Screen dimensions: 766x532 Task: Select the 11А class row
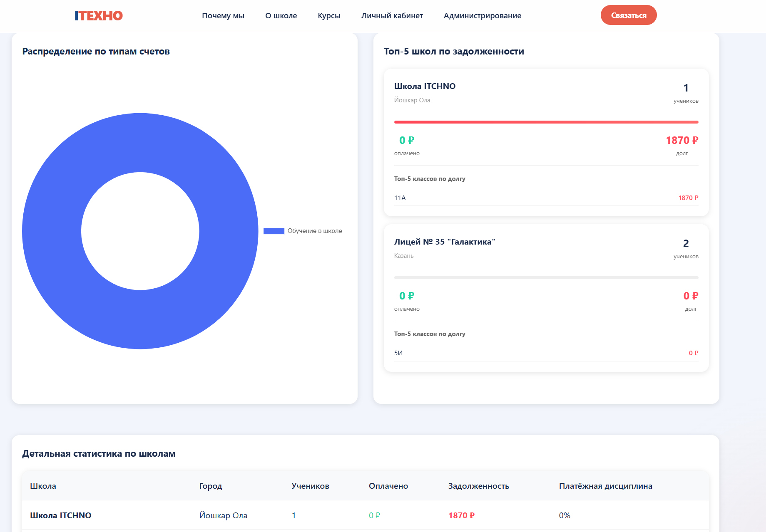[546, 198]
